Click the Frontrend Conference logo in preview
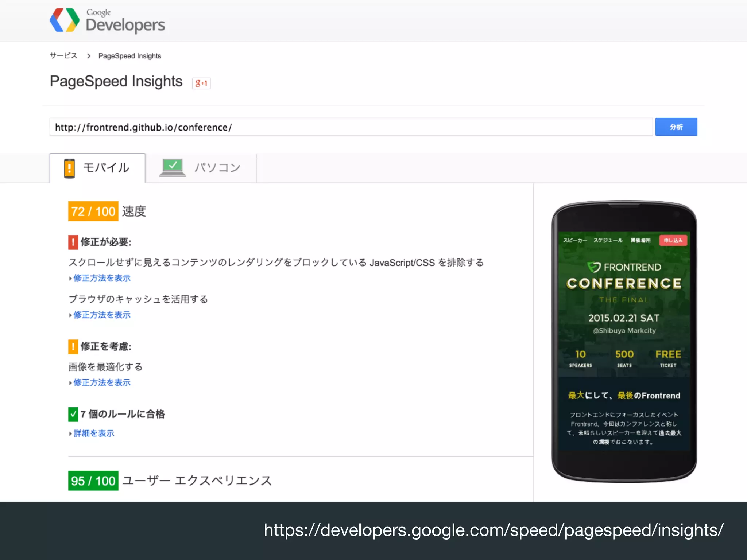Viewport: 747px width, 560px height. tap(624, 276)
